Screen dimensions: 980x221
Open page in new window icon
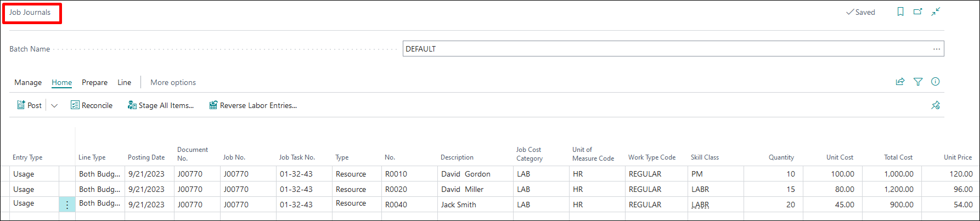918,12
